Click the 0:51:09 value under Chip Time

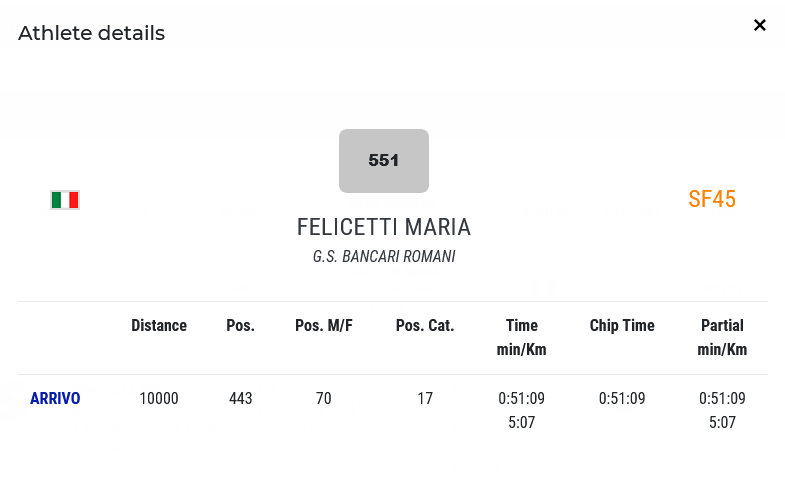622,399
